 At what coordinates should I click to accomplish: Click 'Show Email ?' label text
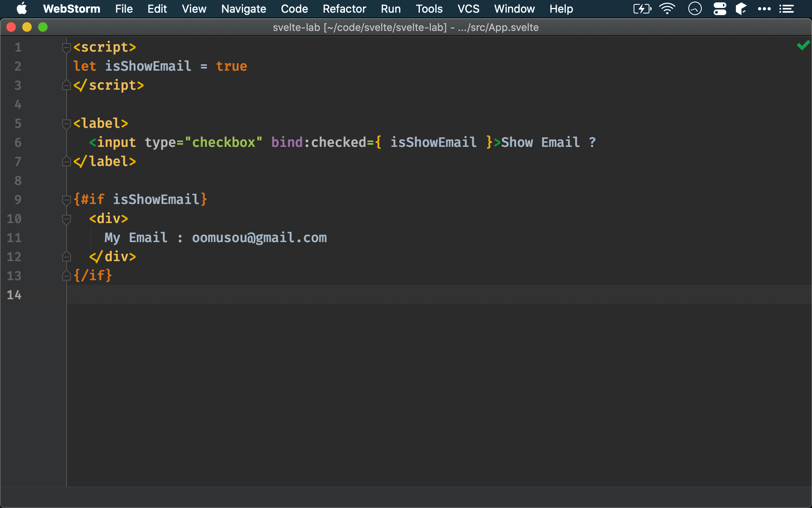tap(548, 142)
